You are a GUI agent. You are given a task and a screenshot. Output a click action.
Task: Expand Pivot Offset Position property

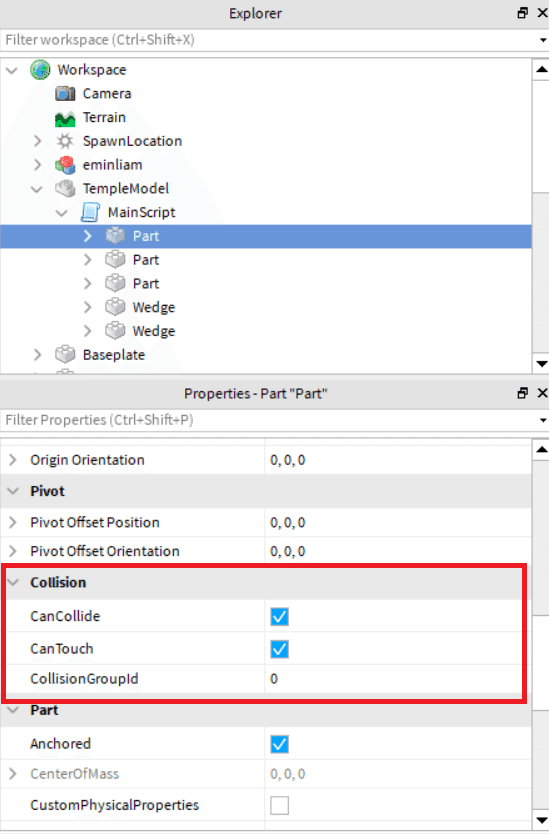[13, 522]
